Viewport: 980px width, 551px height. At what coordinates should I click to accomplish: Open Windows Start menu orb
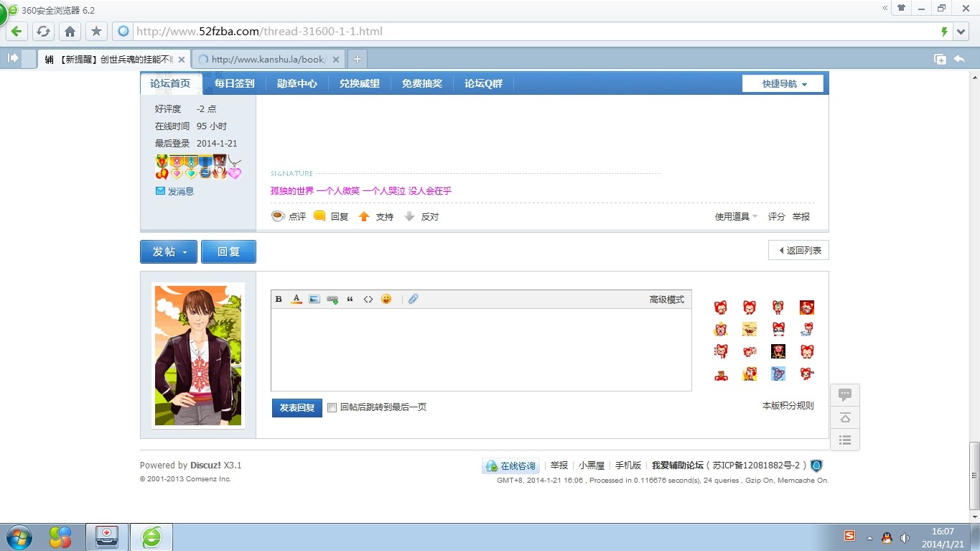(x=19, y=537)
